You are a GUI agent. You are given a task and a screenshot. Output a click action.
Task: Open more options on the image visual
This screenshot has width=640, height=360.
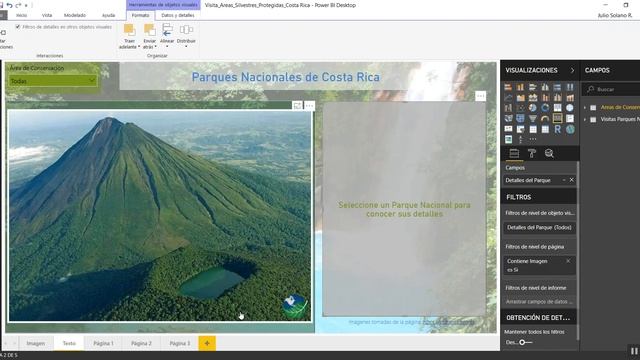pyautogui.click(x=310, y=106)
